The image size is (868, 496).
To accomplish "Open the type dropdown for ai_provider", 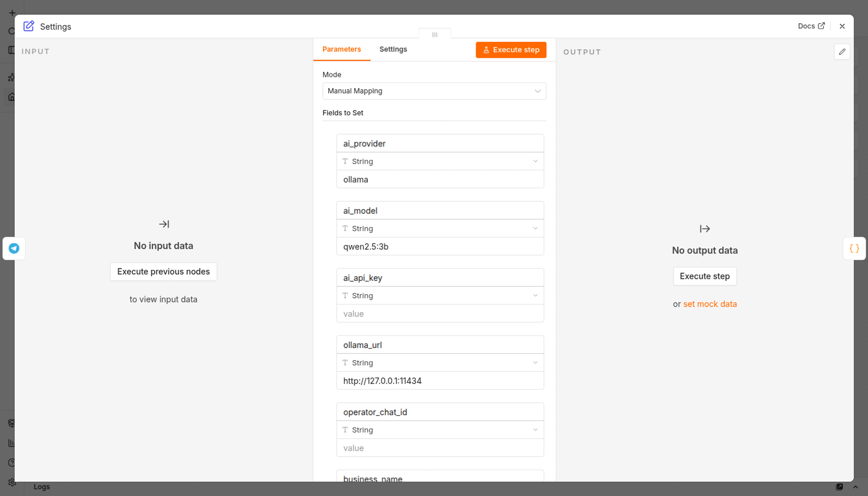I will coord(440,161).
